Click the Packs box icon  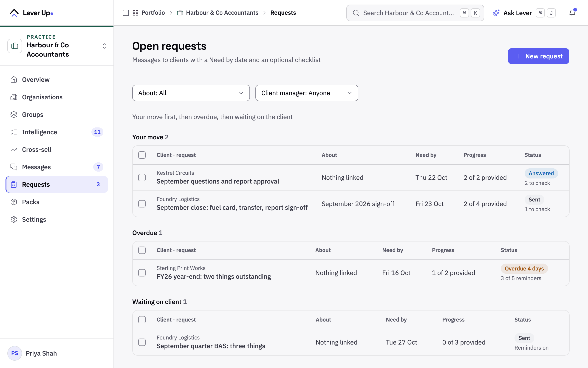tap(14, 202)
